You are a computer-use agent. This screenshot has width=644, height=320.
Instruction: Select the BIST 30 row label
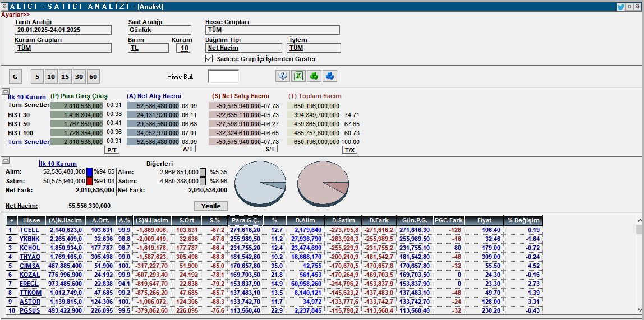point(19,115)
